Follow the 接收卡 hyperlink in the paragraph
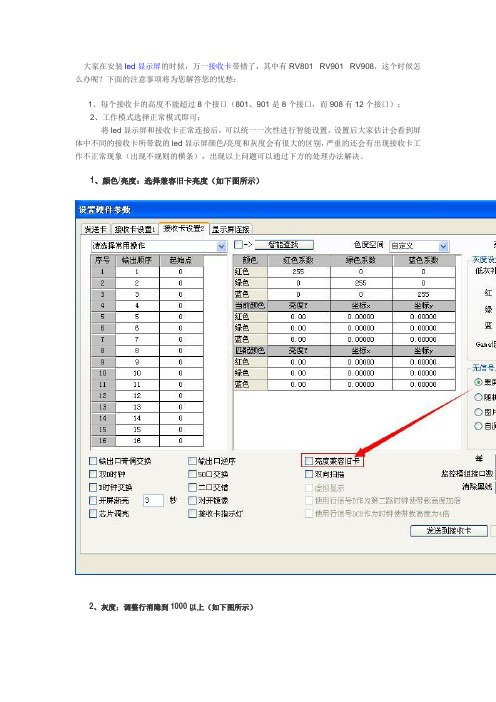Viewport: 496px width, 702px height. [x=220, y=66]
